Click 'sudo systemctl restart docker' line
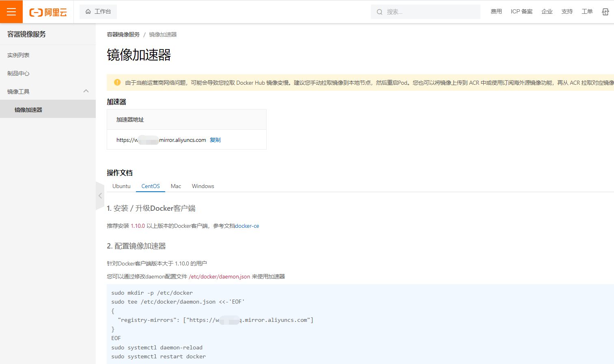This screenshot has width=614, height=364. [159, 356]
